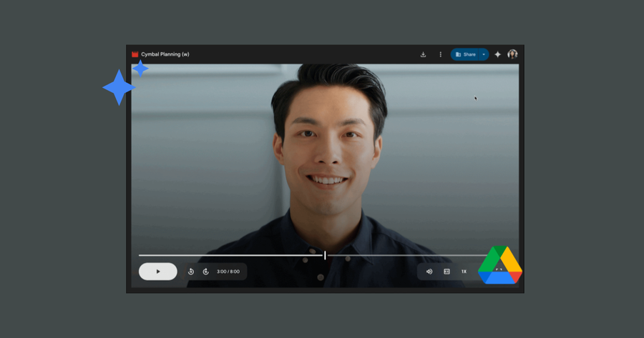Rewind the video ten seconds
Screen dimensions: 644x338
click(191, 272)
